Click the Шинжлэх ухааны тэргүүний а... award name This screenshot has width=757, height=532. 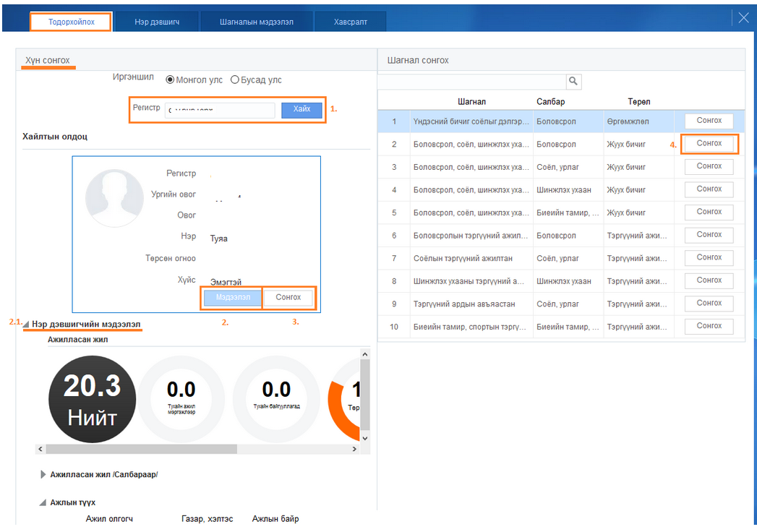click(469, 281)
